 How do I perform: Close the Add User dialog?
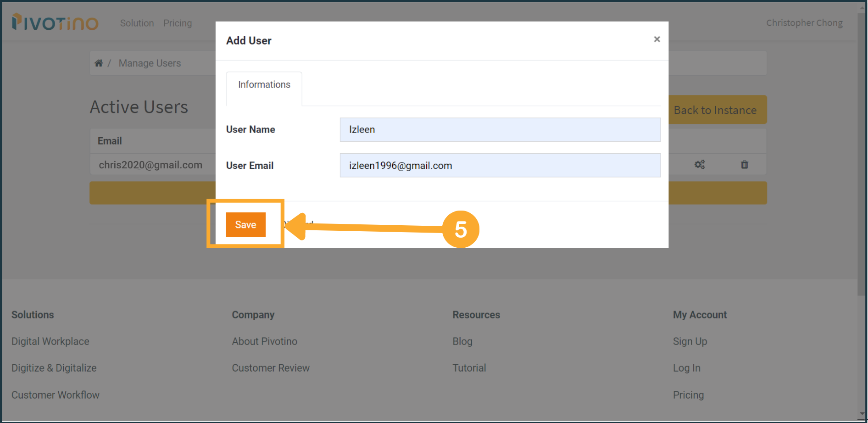(x=657, y=39)
